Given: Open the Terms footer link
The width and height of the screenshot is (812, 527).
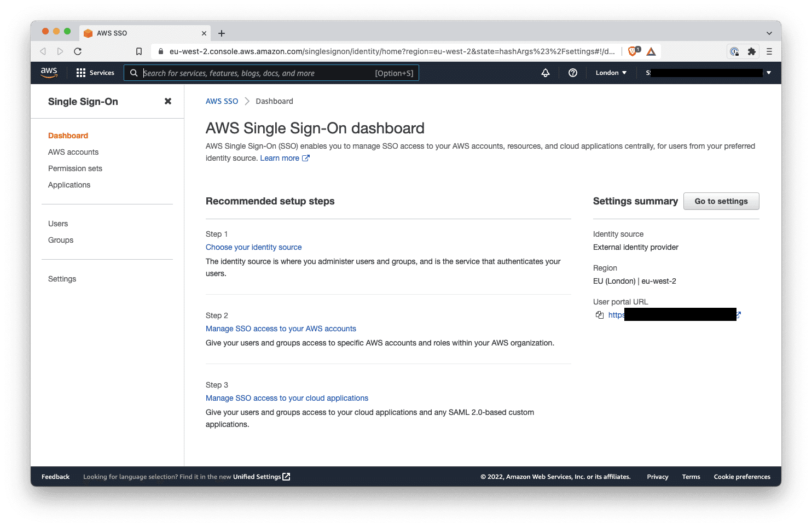Looking at the screenshot, I should point(691,477).
